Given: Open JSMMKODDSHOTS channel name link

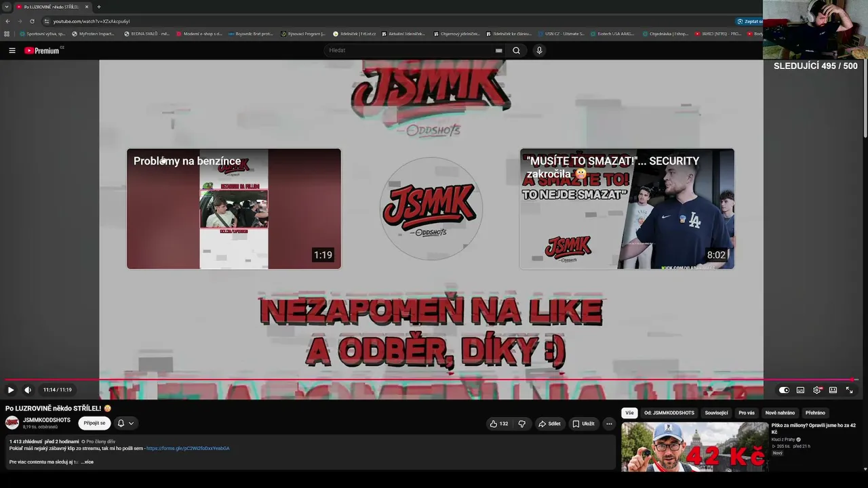Looking at the screenshot, I should pyautogui.click(x=47, y=420).
